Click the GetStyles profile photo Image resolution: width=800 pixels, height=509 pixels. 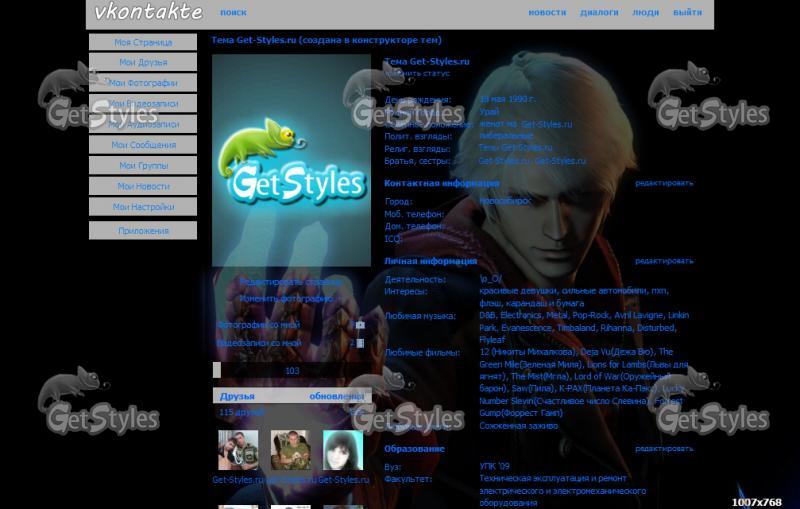click(291, 160)
